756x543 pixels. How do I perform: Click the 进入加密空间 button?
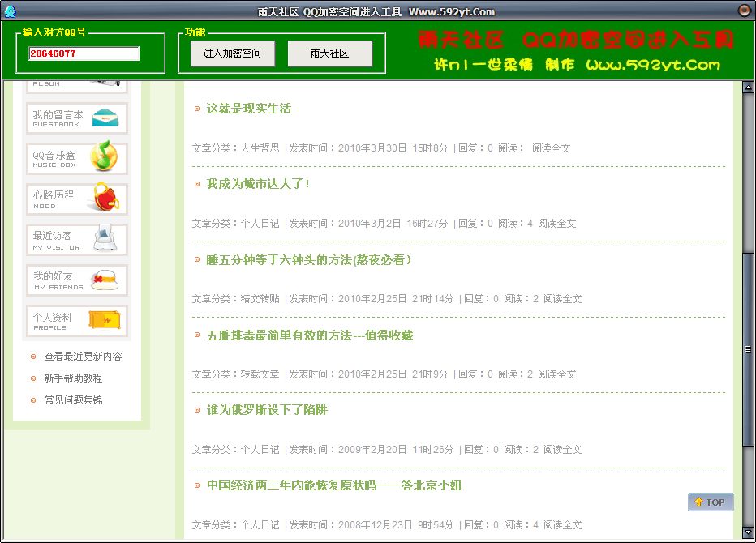[232, 53]
